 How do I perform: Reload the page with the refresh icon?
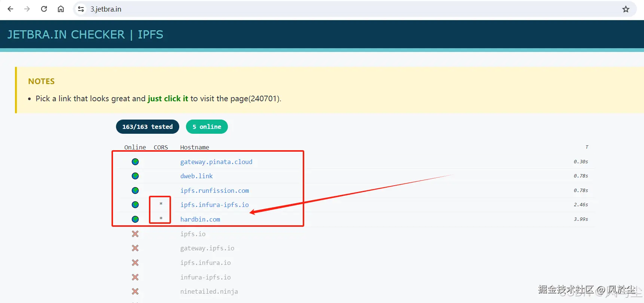[x=44, y=9]
